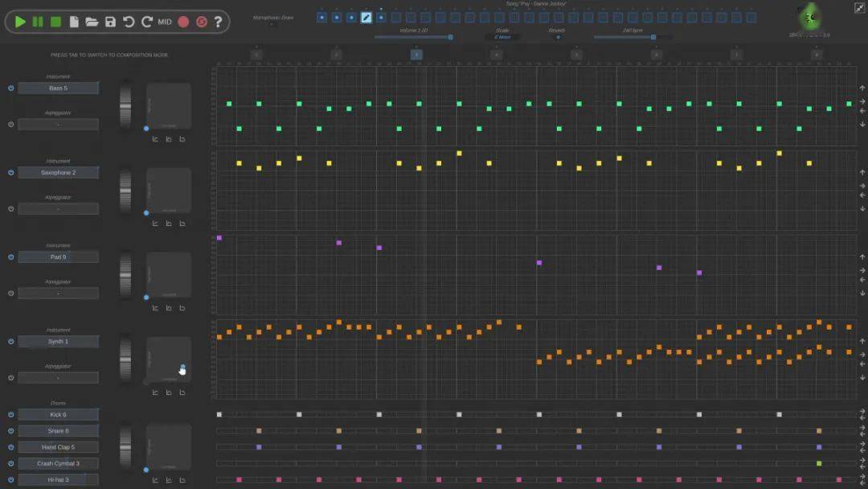Open the Crash Cymbal 3 drum selector

coord(58,463)
